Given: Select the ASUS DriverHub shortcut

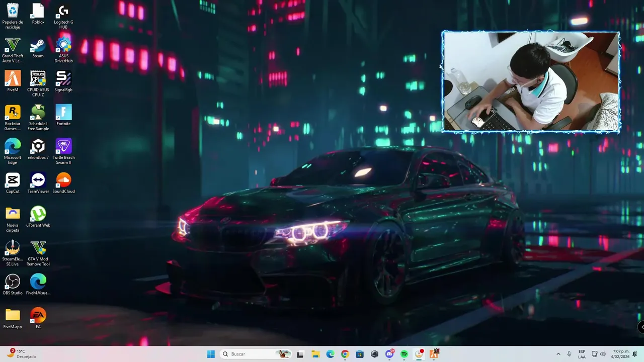Looking at the screenshot, I should 63,50.
